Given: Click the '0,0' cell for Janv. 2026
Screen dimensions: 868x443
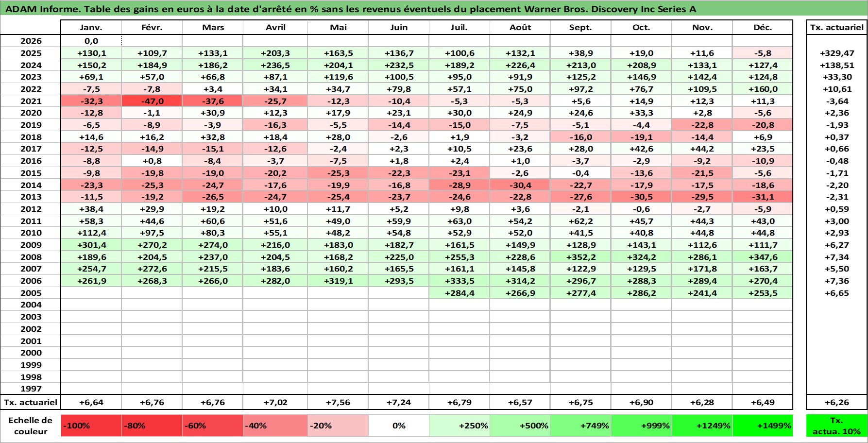Looking at the screenshot, I should tap(91, 41).
